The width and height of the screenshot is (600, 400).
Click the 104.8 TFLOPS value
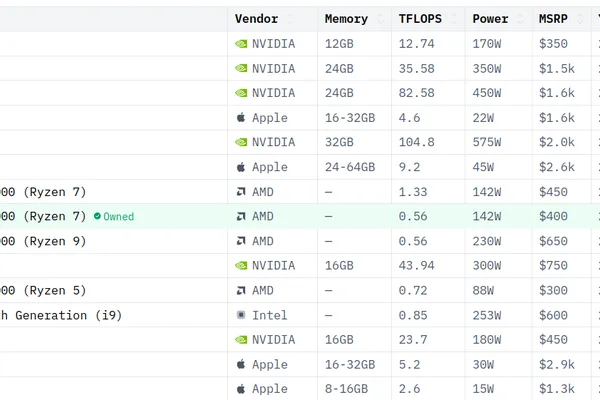(x=416, y=142)
